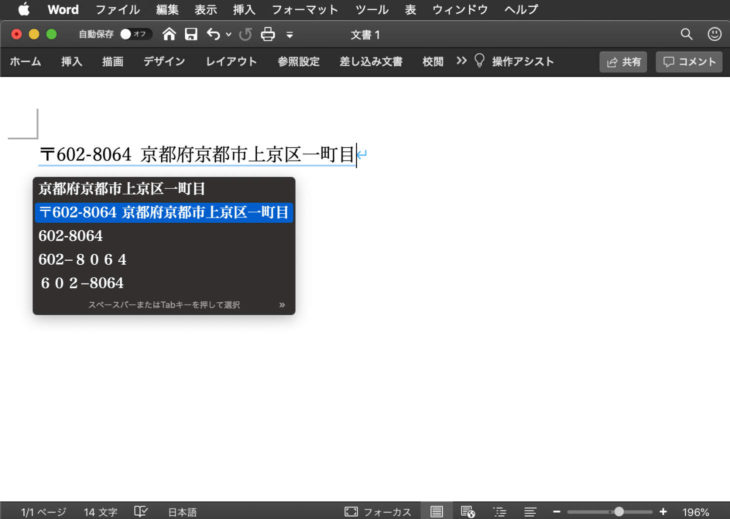
Task: Click the 共有 share button
Action: coord(623,61)
